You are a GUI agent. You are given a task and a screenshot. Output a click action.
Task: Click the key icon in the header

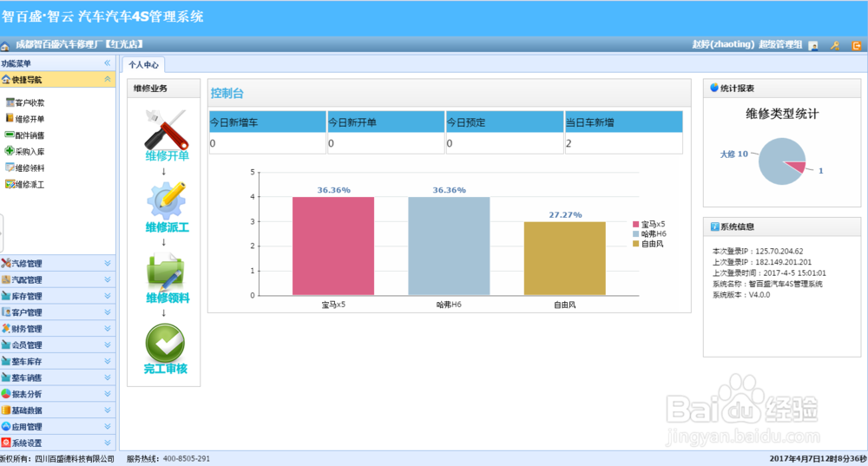(x=835, y=46)
